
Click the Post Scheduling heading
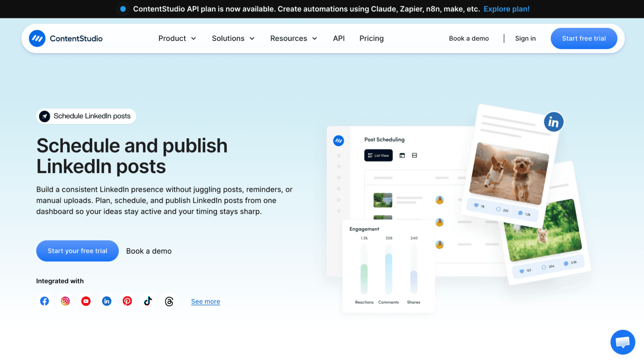pos(384,140)
